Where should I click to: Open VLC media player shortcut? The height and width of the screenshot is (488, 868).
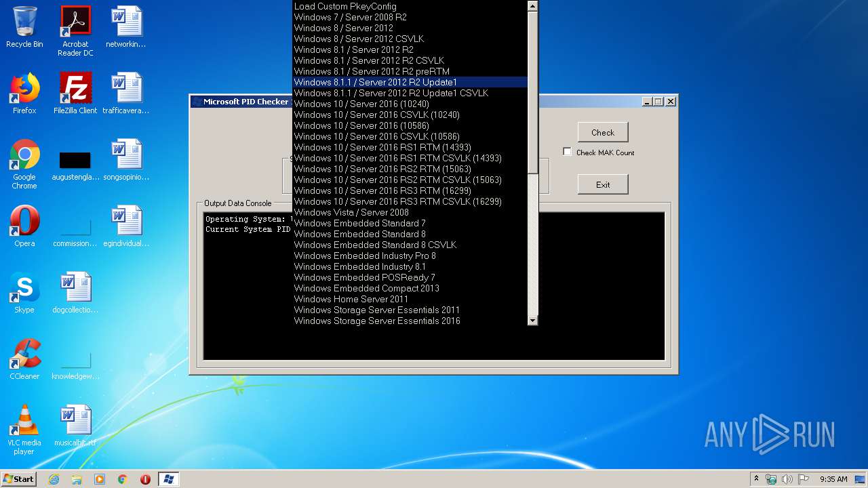coord(24,430)
